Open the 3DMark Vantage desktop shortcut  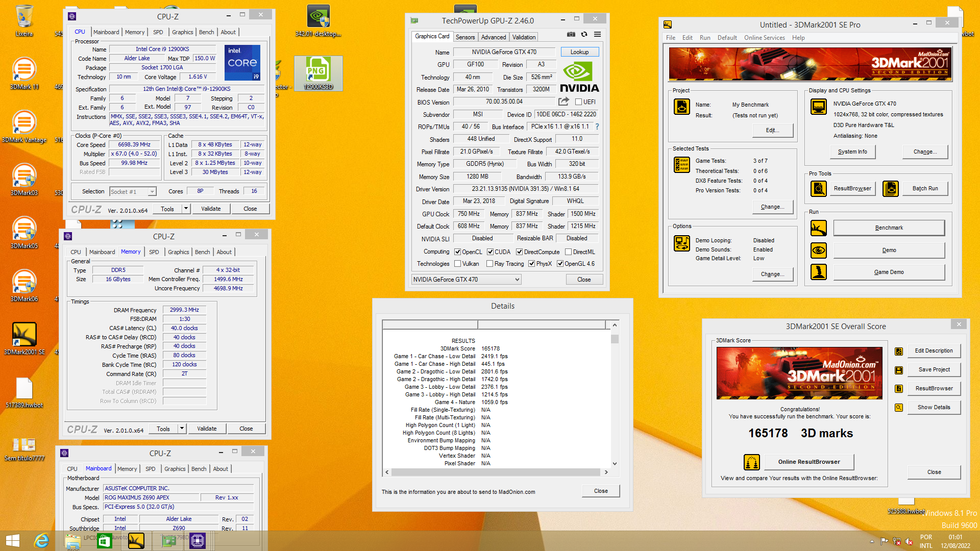(24, 127)
